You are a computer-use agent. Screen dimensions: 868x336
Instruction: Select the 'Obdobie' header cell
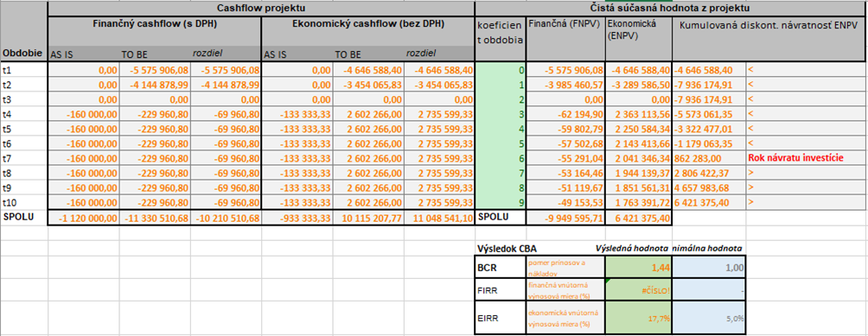click(x=24, y=31)
